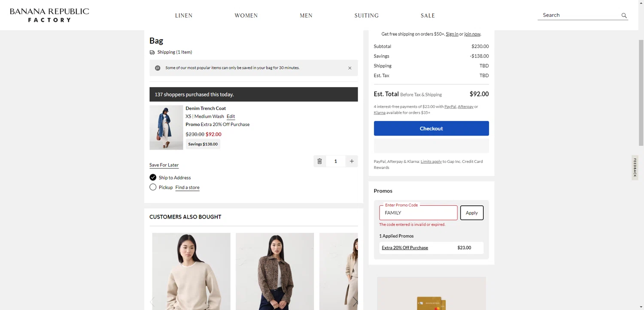644x310 pixels.
Task: Show previous recommended products arrow
Action: 152,301
